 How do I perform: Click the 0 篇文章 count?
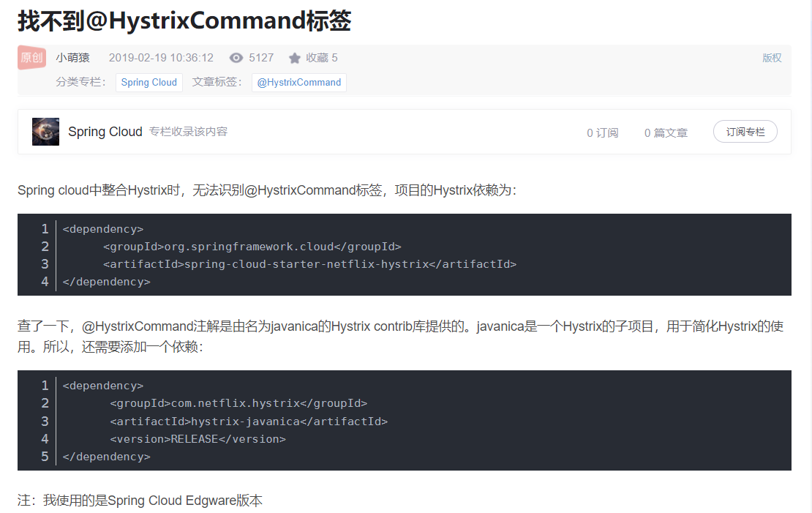(666, 133)
